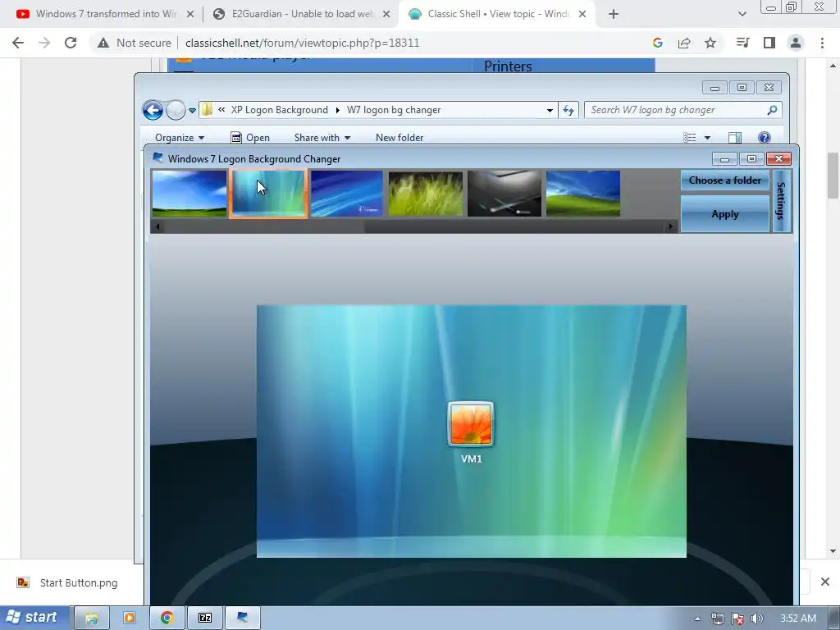Click thumbnail strip horizontal scrollbar thumb
Viewport: 840px width, 630px height.
264,226
